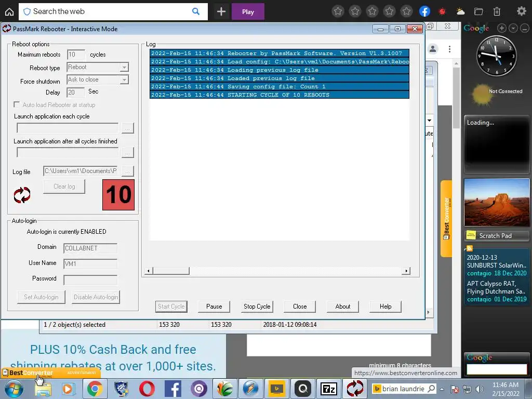Open the weather icon in the top bar
Image resolution: width=532 pixels, height=399 pixels.
[460, 12]
